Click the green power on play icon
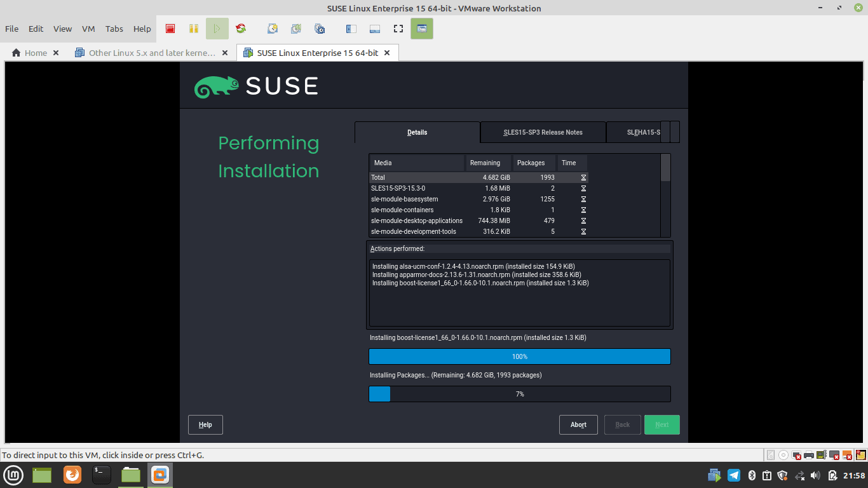Viewport: 868px width, 488px height. (x=217, y=29)
